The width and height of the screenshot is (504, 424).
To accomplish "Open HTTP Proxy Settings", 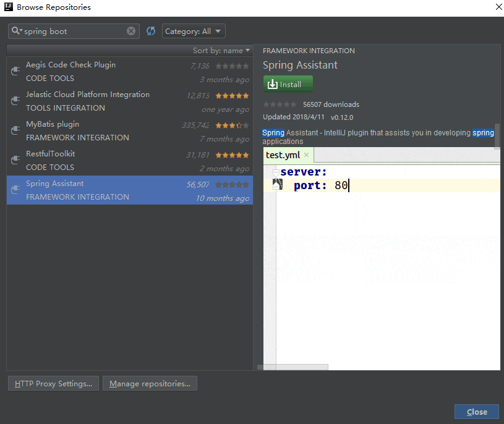I will click(53, 384).
